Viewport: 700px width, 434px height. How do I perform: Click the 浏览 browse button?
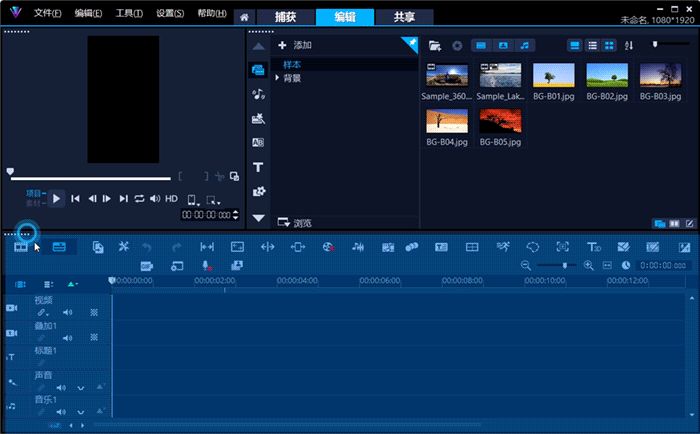coord(295,222)
